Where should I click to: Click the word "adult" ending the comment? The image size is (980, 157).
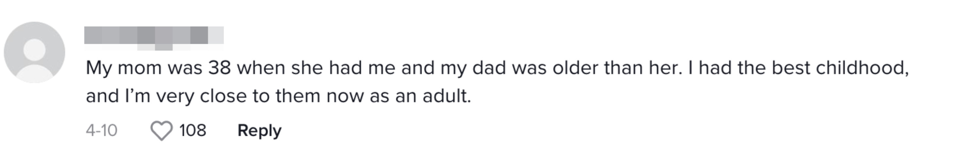447,96
